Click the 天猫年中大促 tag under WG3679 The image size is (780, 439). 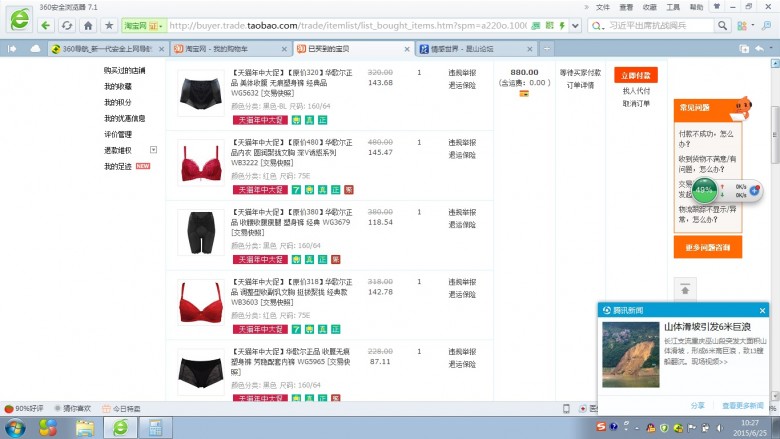point(260,260)
